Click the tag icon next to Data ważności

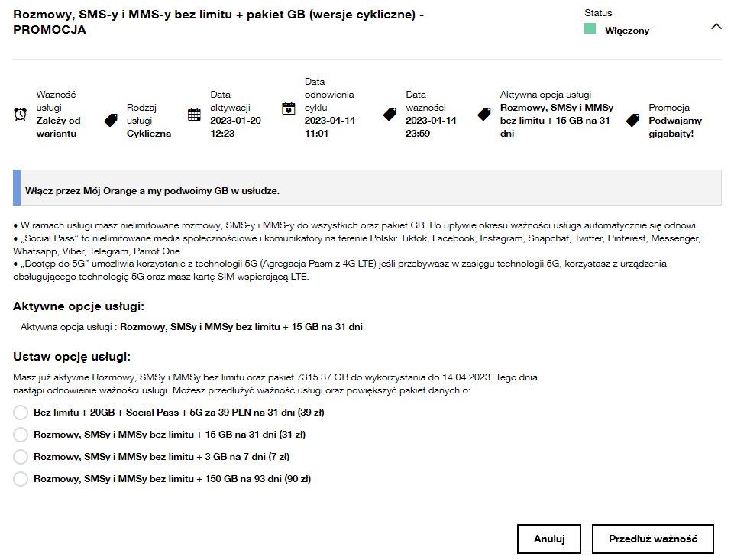tap(390, 114)
